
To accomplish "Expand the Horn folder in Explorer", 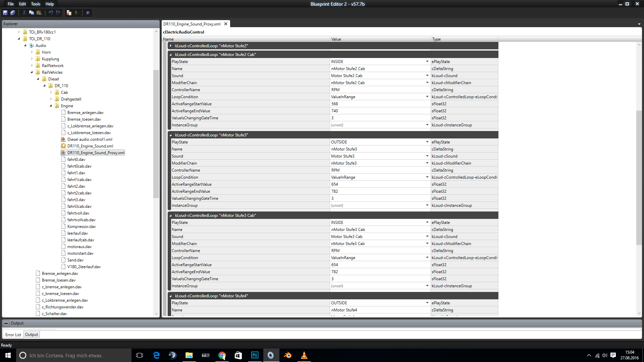I will (32, 52).
